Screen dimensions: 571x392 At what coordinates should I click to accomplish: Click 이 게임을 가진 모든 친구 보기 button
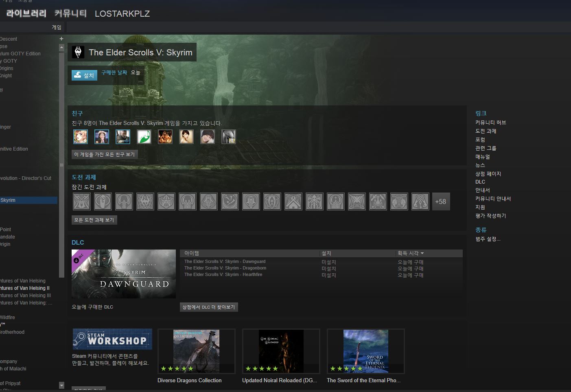(105, 154)
